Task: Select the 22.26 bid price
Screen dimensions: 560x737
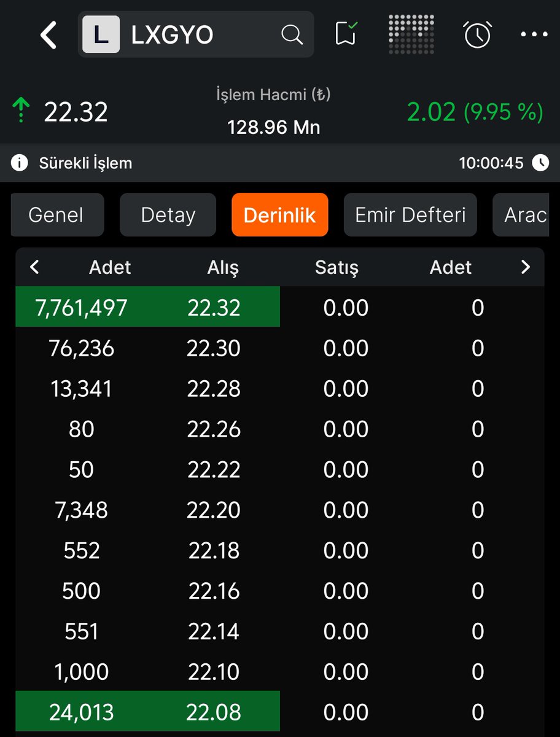Action: 214,429
